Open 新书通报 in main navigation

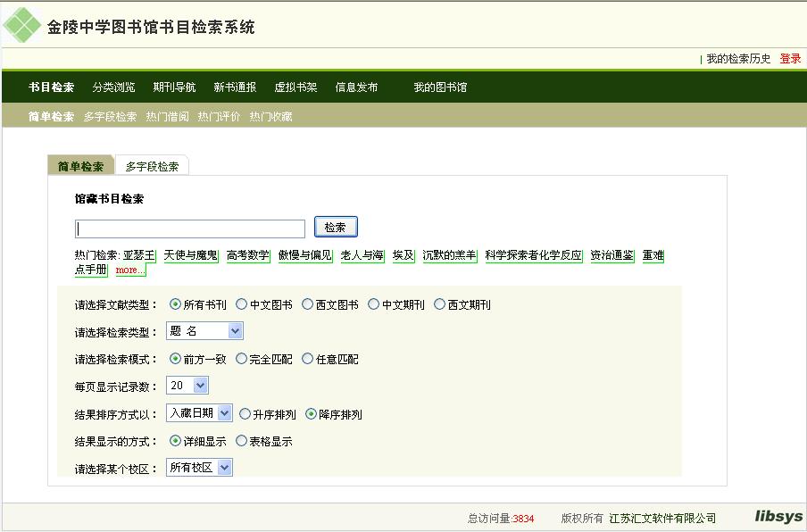tap(235, 87)
